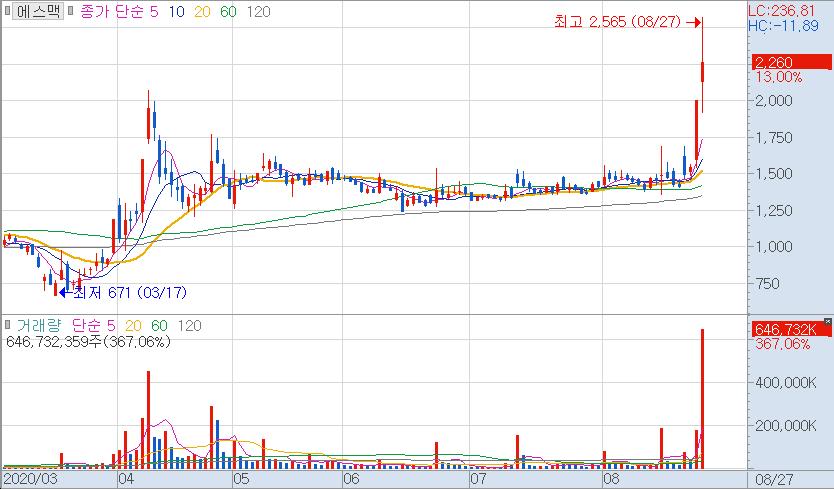Click the small gray marker left of 메스맥
The width and height of the screenshot is (834, 489).
click(x=7, y=11)
